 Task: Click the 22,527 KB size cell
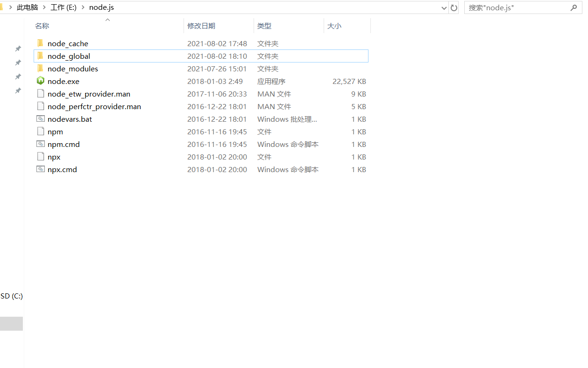(x=349, y=81)
